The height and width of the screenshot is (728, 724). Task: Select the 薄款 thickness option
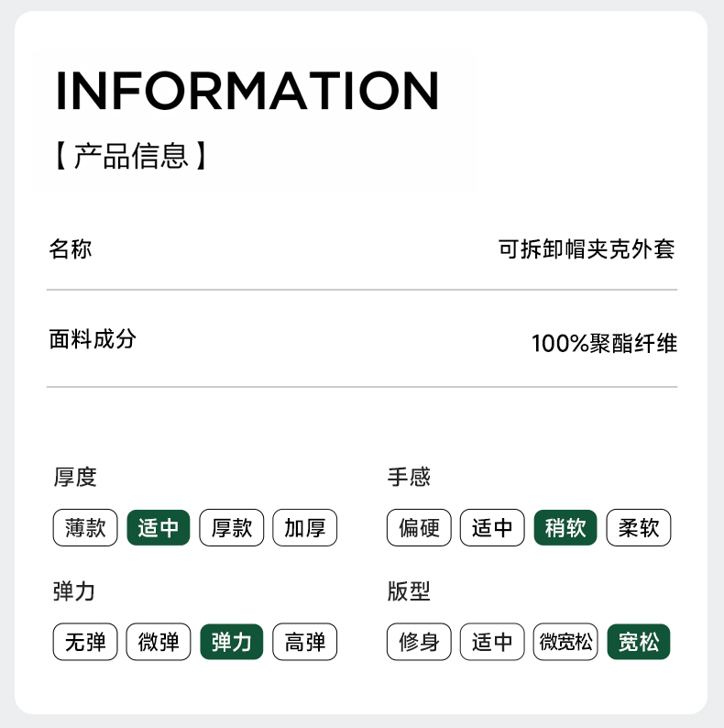(85, 528)
